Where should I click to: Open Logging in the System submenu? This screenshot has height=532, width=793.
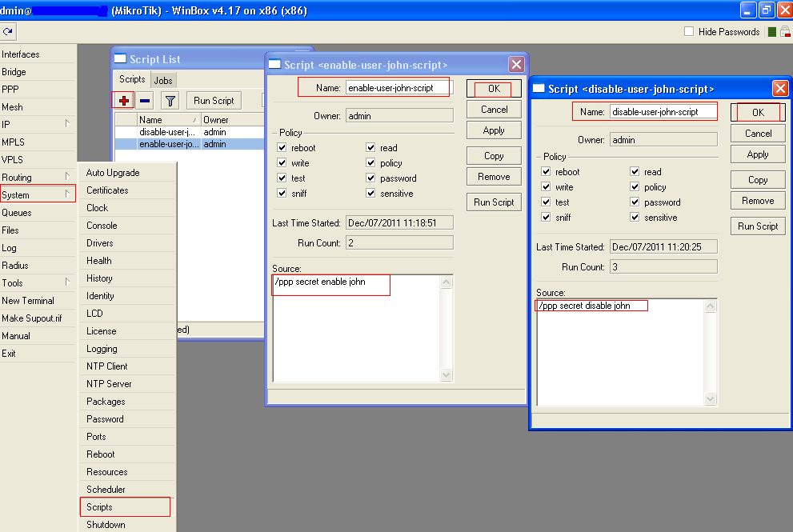(126, 349)
